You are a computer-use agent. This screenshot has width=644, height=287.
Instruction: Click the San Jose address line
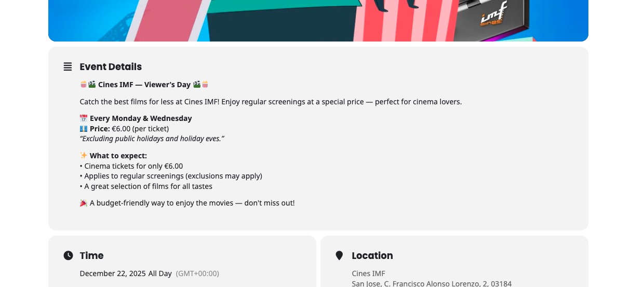click(x=432, y=283)
